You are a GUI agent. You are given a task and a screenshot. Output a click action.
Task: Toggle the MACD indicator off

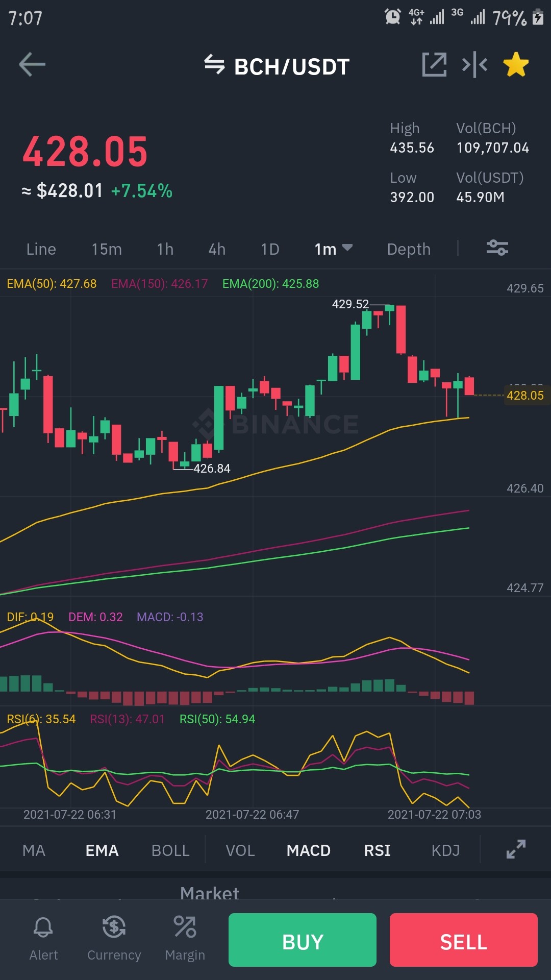(x=309, y=850)
